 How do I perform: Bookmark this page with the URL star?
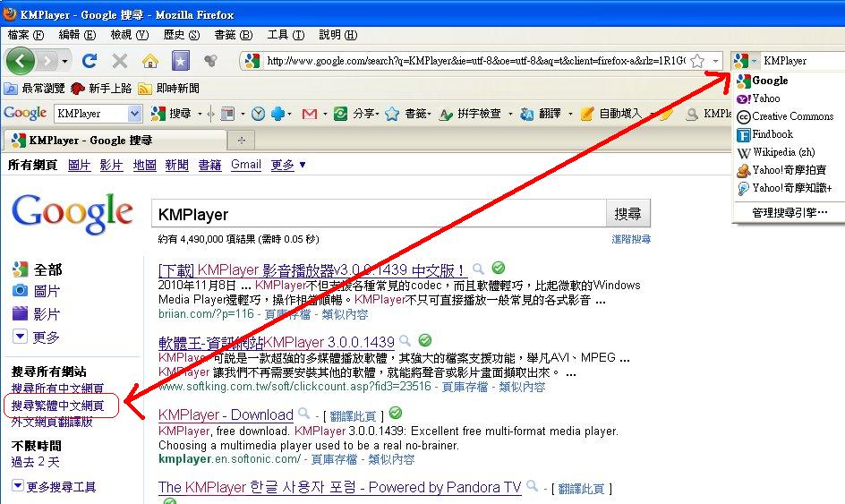697,61
